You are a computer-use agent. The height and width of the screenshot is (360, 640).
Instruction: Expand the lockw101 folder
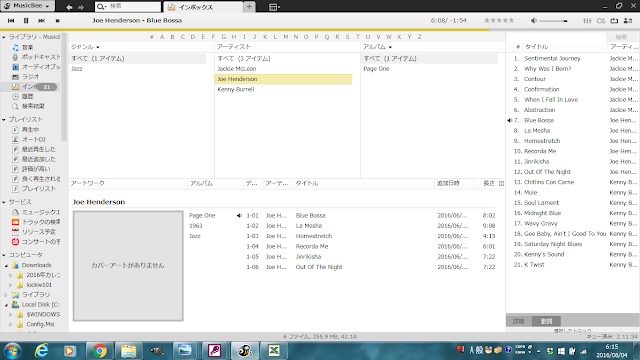(11, 285)
